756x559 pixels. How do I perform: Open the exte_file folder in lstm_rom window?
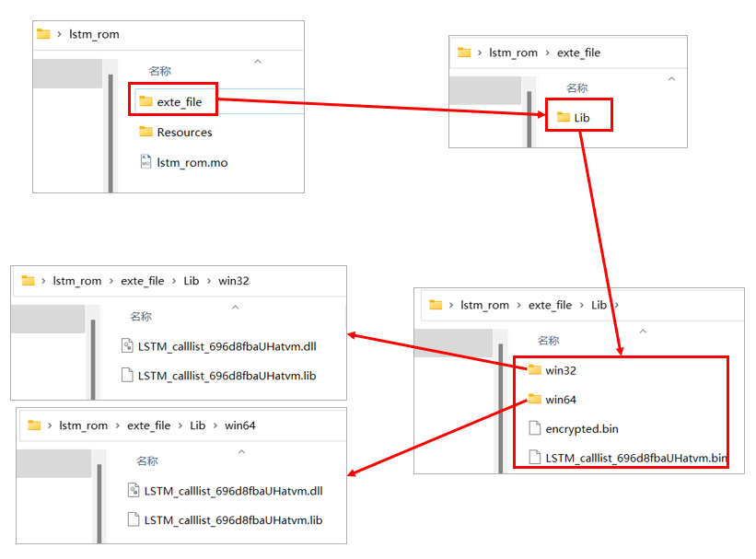pyautogui.click(x=179, y=102)
